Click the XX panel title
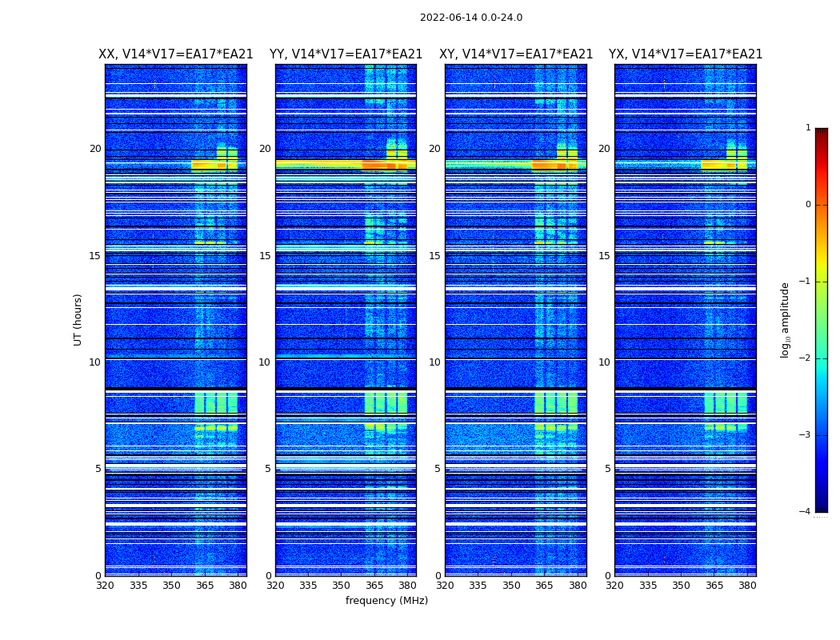This screenshot has width=840, height=640. coord(176,54)
